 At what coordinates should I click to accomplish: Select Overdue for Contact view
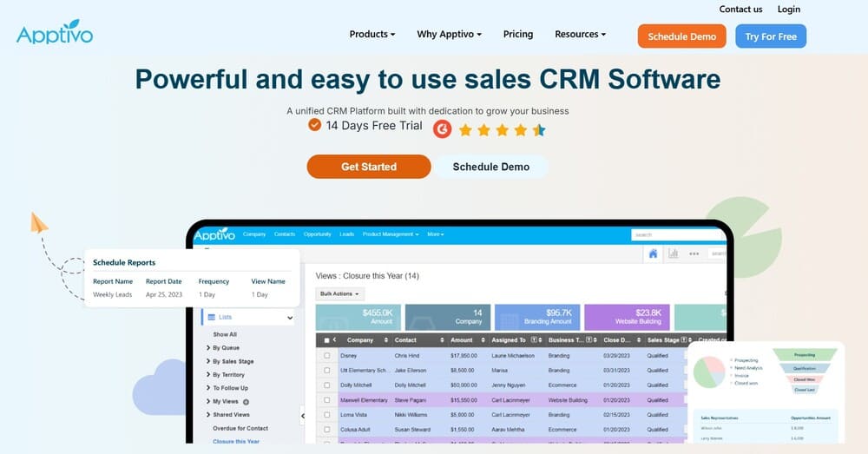(x=240, y=428)
